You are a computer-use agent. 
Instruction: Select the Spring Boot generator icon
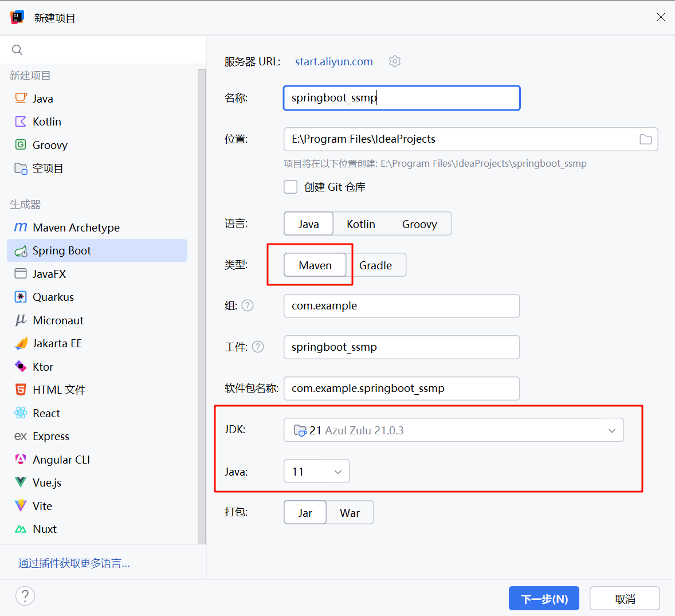coord(21,250)
